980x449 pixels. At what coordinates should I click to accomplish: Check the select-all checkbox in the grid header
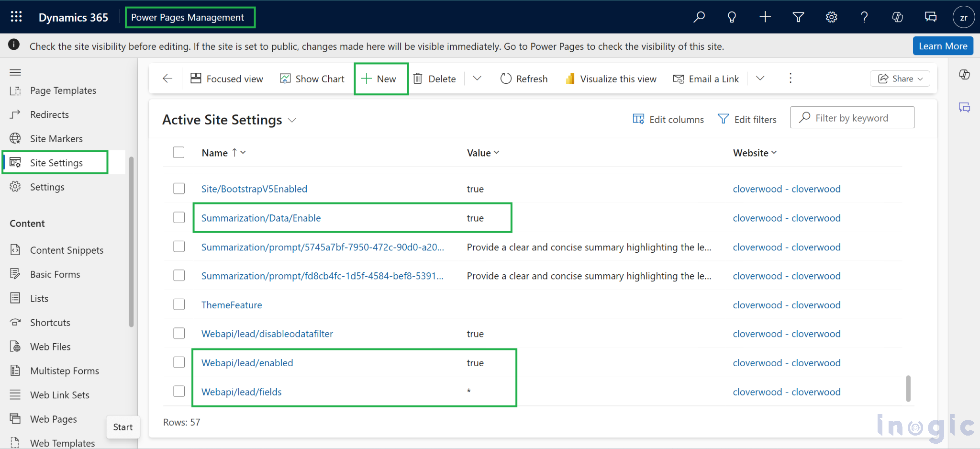point(178,152)
